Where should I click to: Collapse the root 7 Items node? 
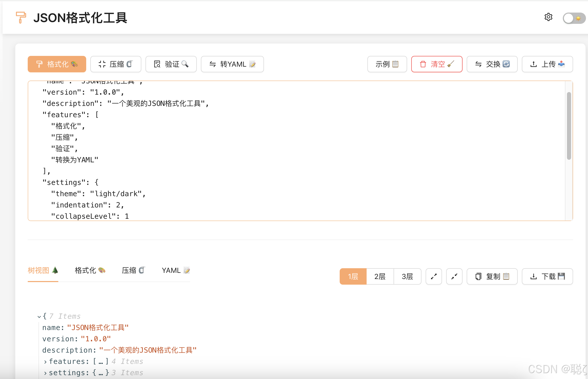[x=39, y=317]
